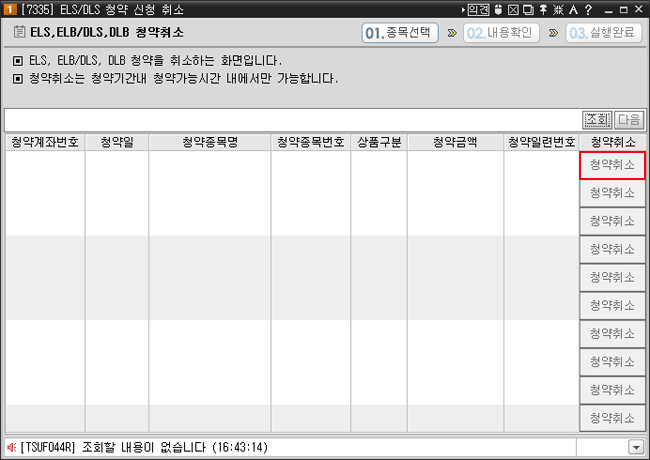This screenshot has width=650, height=460.
Task: Select the 01.종목선택 step tab
Action: [x=400, y=32]
